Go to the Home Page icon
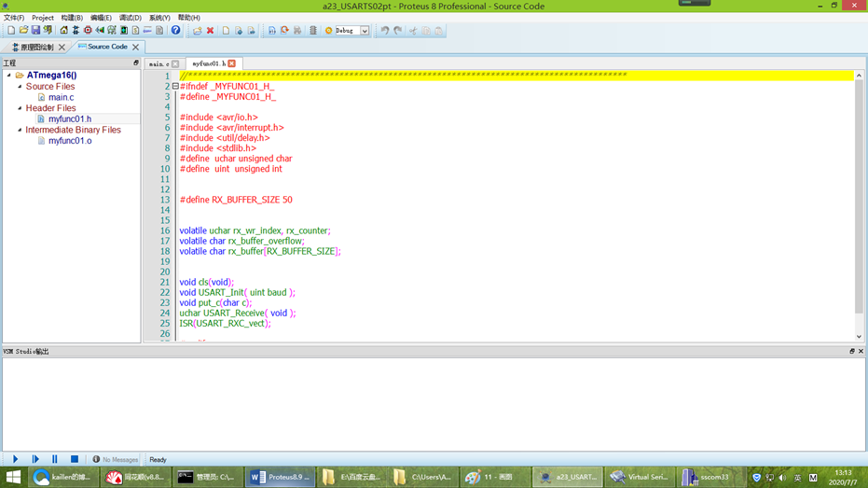The image size is (868, 488). [x=63, y=31]
